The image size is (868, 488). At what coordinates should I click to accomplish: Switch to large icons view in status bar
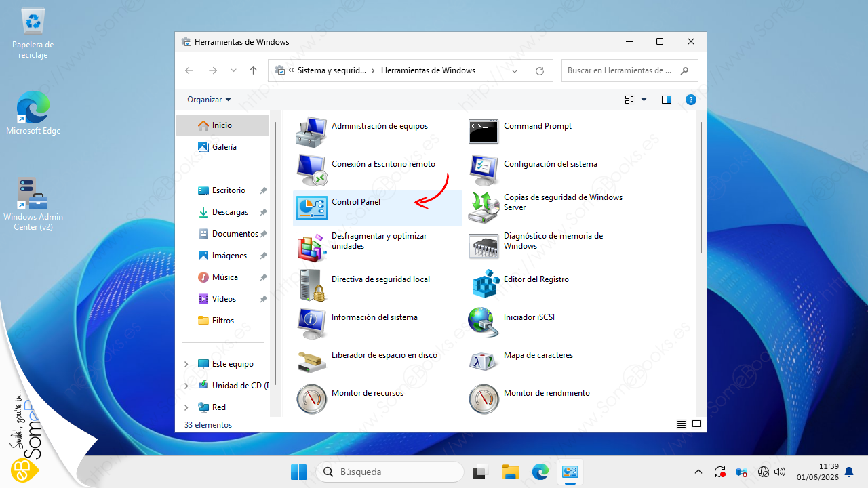pyautogui.click(x=696, y=425)
